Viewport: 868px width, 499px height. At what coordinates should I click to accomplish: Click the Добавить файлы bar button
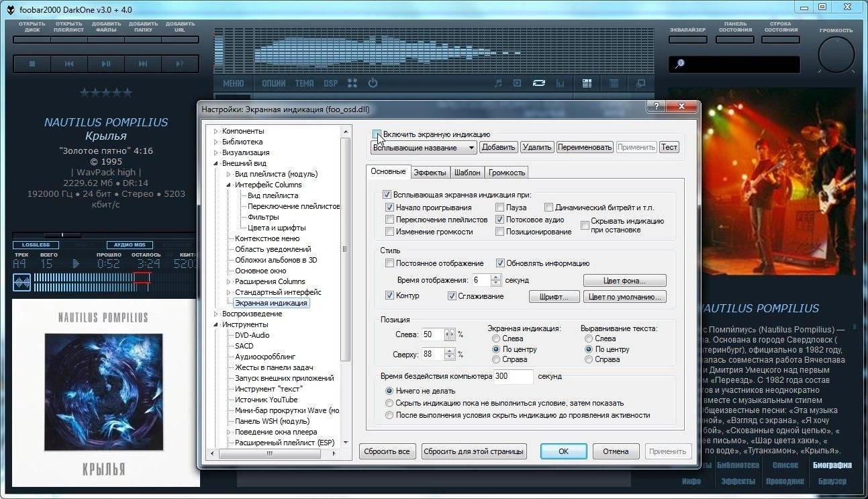click(x=106, y=40)
